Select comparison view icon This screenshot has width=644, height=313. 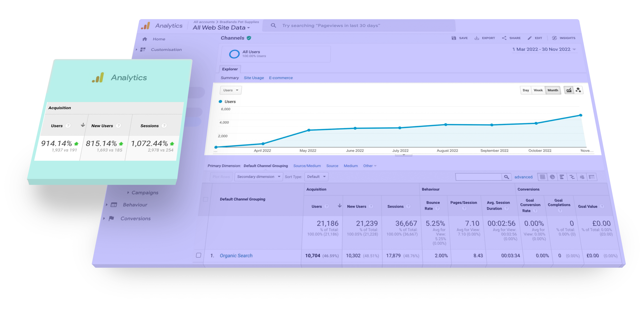[x=572, y=177]
